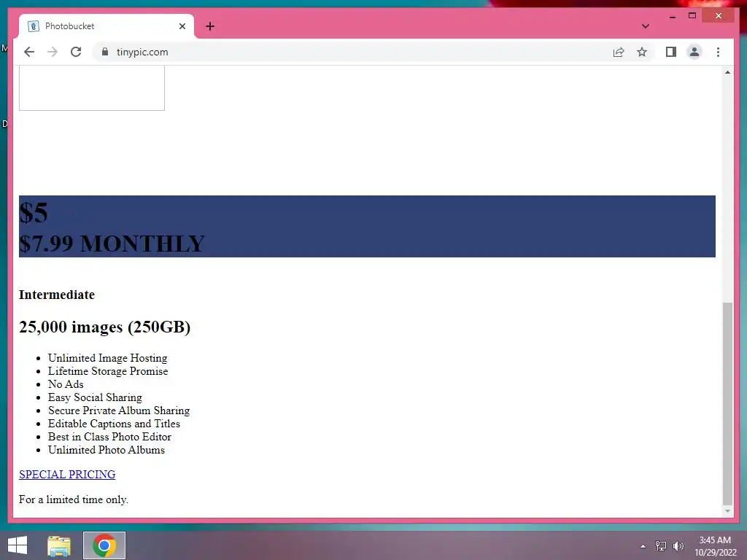Close the Chrome window

pyautogui.click(x=719, y=16)
